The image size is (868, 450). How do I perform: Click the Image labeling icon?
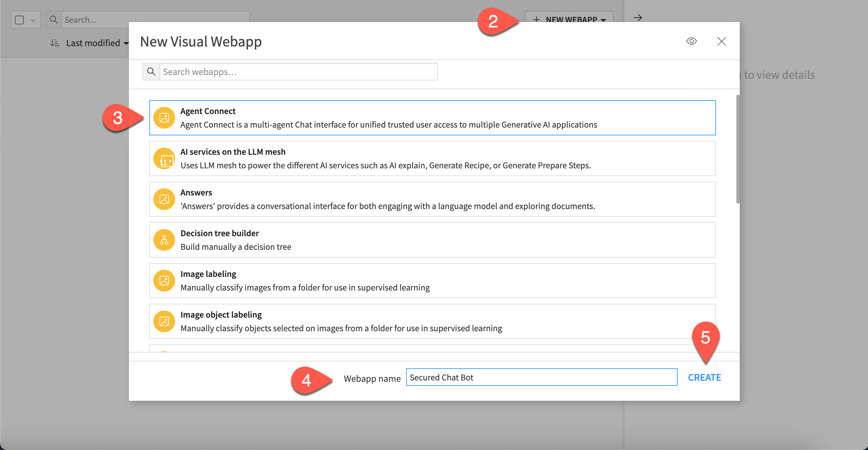[164, 281]
